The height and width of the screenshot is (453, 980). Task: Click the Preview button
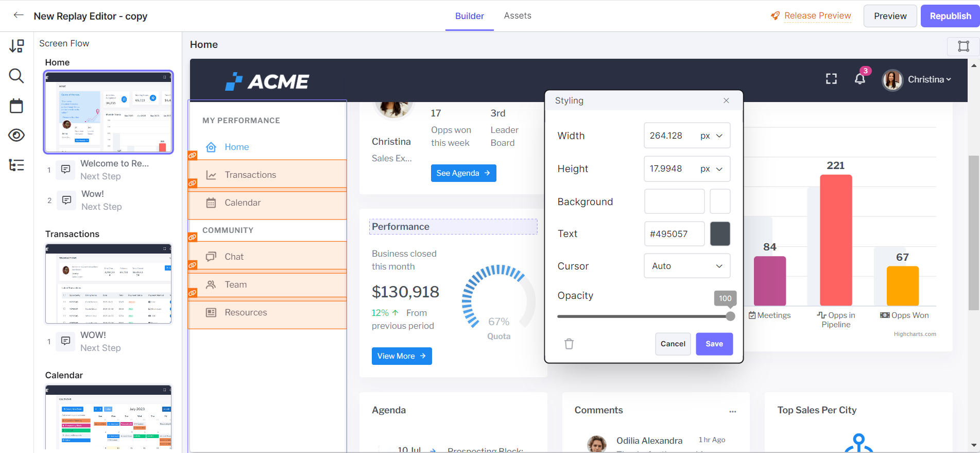[890, 16]
